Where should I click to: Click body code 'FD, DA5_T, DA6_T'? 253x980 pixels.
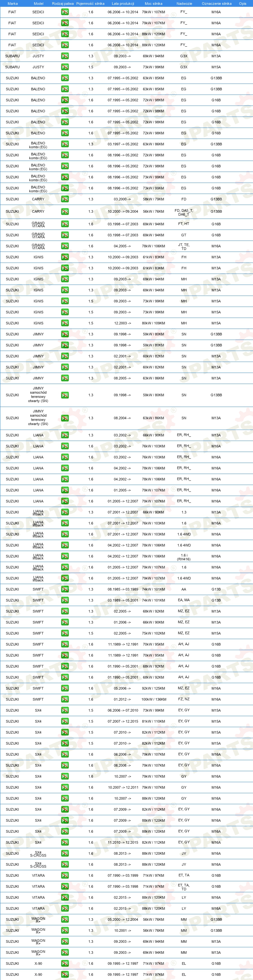tap(184, 212)
